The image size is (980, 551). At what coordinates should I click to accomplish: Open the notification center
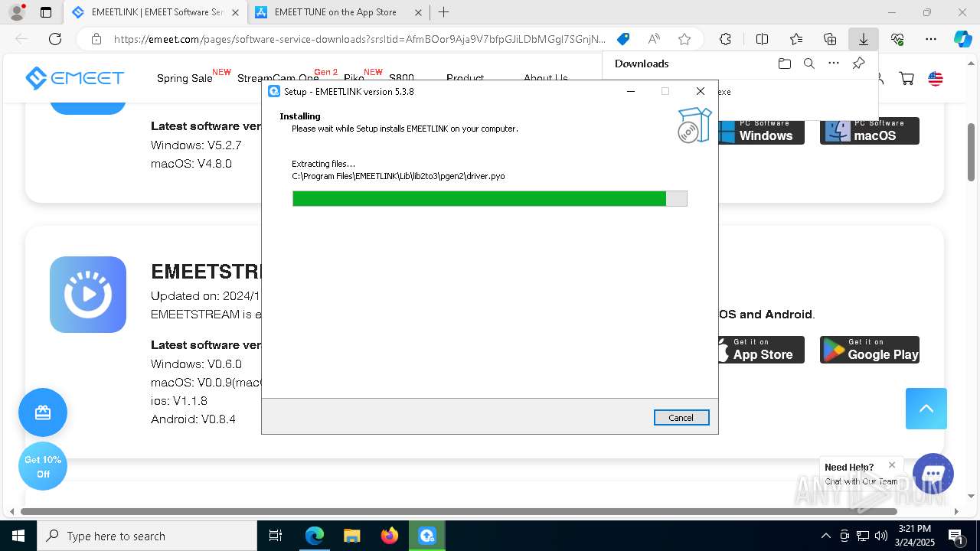(x=955, y=536)
